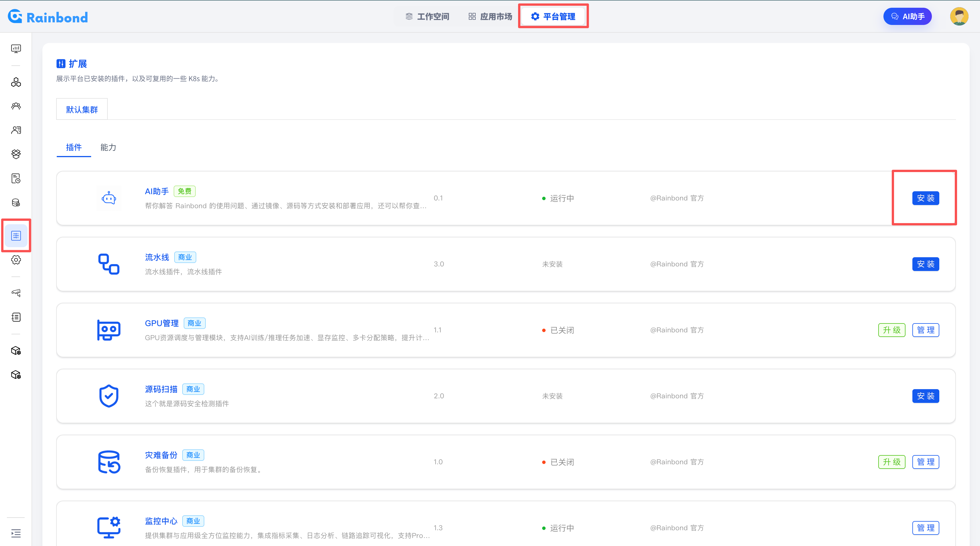The width and height of the screenshot is (980, 546).
Task: Click @Rainbond 官方 in the GPU管理 row
Action: coord(677,330)
